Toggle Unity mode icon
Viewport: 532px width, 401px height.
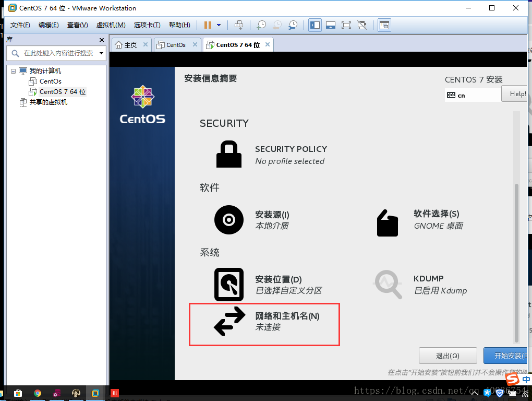(x=362, y=25)
